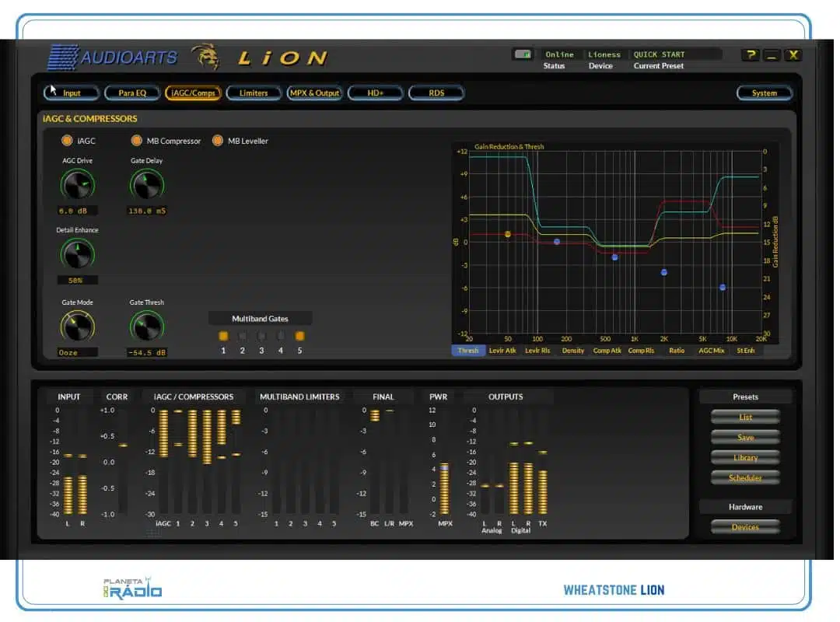
Task: Open the Limiters tab
Action: 254,93
